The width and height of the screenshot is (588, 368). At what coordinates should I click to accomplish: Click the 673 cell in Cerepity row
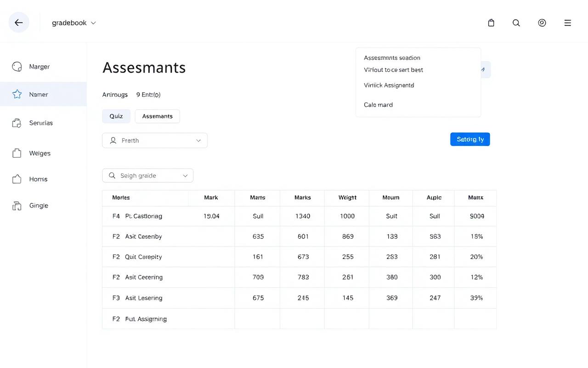click(303, 257)
